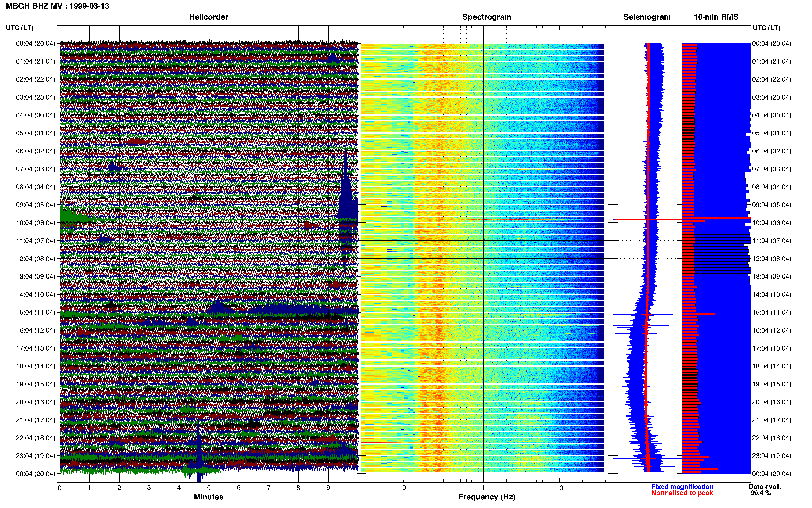
Task: Click left time label '00:04 (20:04)' at top
Action: (x=36, y=43)
